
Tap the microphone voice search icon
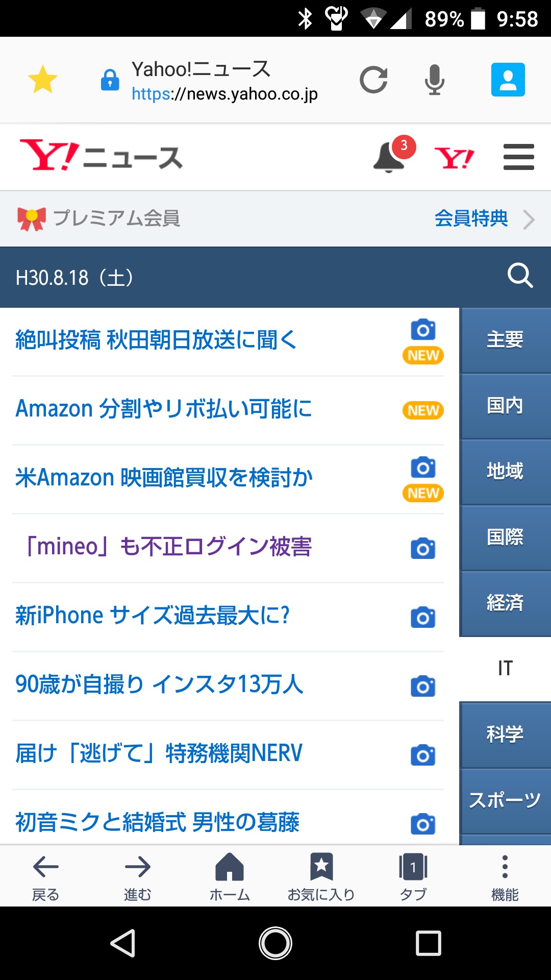(x=434, y=80)
